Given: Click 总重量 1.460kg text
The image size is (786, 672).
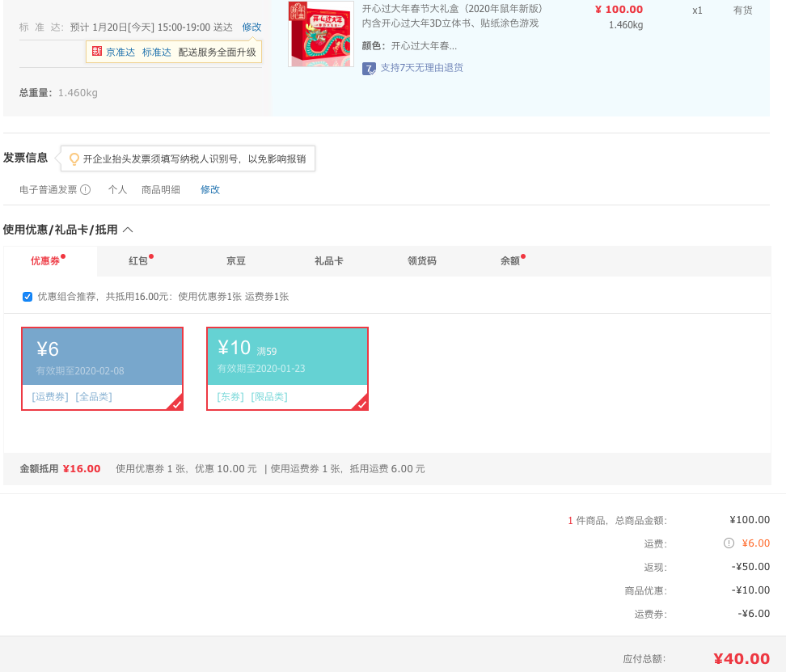Looking at the screenshot, I should pyautogui.click(x=59, y=93).
